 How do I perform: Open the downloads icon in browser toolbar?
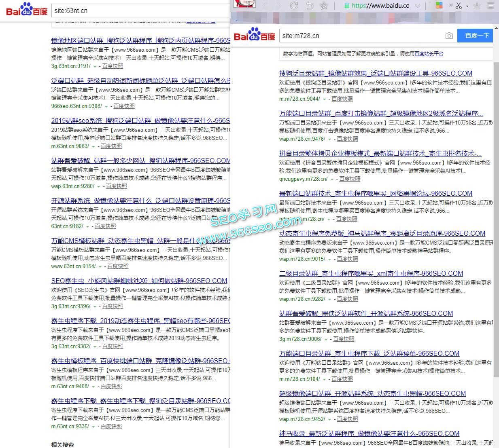pyautogui.click(x=477, y=6)
